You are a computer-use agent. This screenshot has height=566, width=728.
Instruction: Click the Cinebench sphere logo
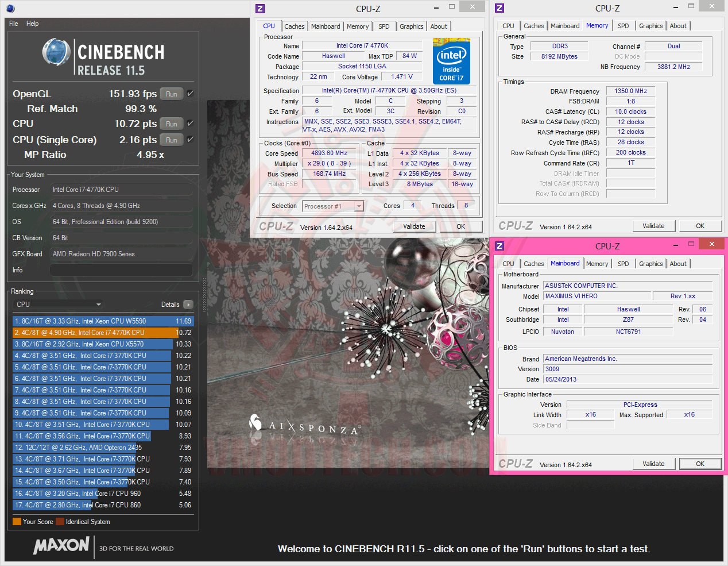(56, 52)
